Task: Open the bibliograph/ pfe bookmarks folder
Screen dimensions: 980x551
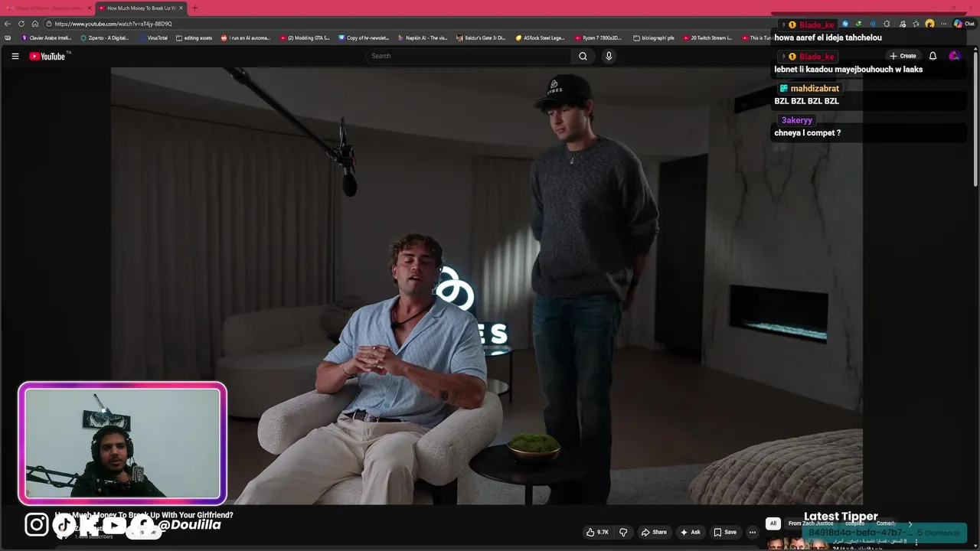Action: click(654, 37)
